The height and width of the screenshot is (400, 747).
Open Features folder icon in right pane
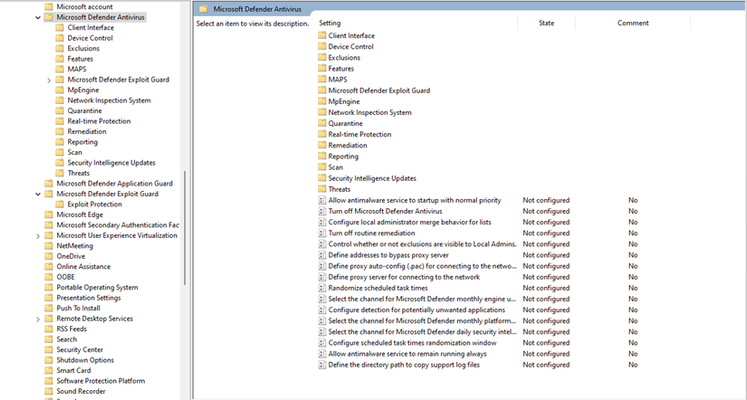[x=322, y=69]
